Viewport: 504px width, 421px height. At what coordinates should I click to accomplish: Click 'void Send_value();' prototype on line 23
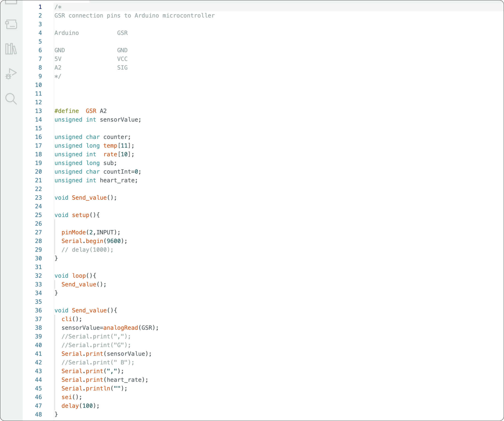(x=86, y=198)
